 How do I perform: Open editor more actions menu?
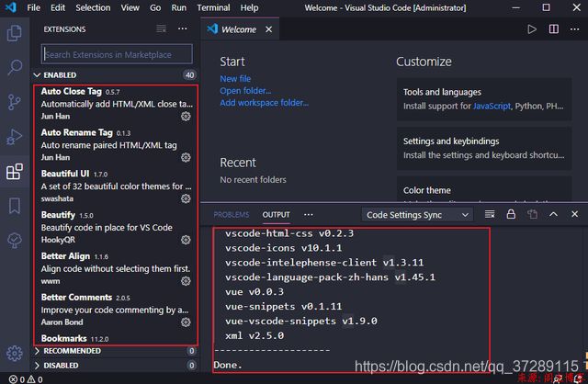point(574,29)
